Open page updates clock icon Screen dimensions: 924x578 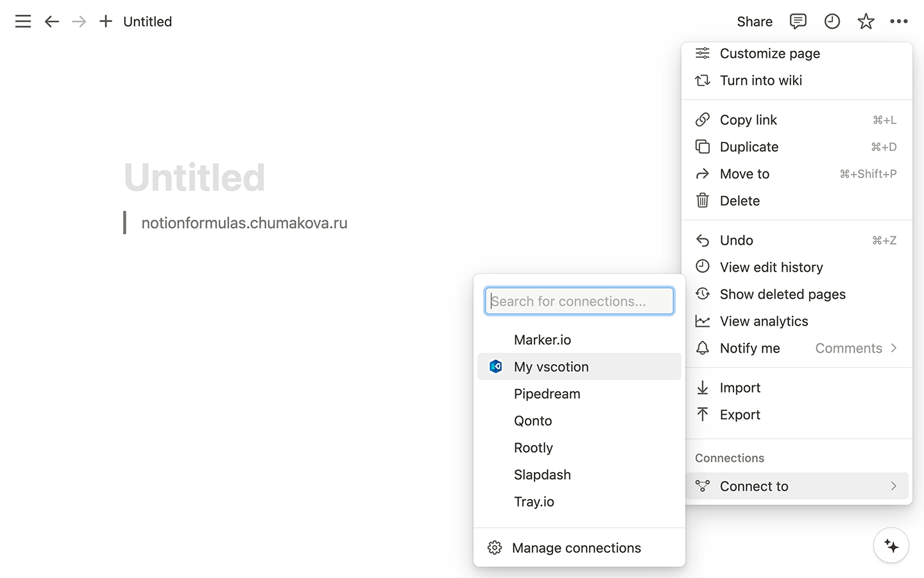832,21
